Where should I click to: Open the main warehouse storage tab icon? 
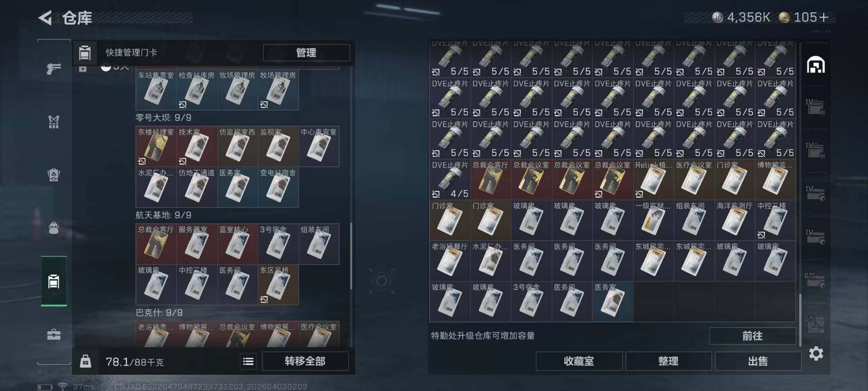point(816,65)
